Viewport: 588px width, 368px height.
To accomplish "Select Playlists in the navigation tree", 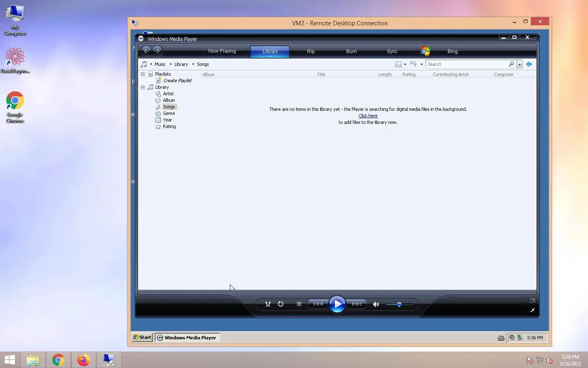I will click(163, 74).
